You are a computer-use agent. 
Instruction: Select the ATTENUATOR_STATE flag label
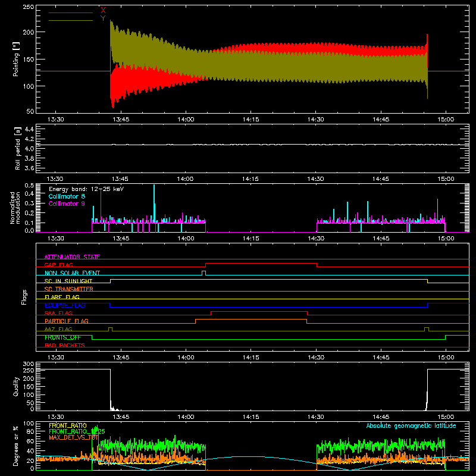point(72,257)
